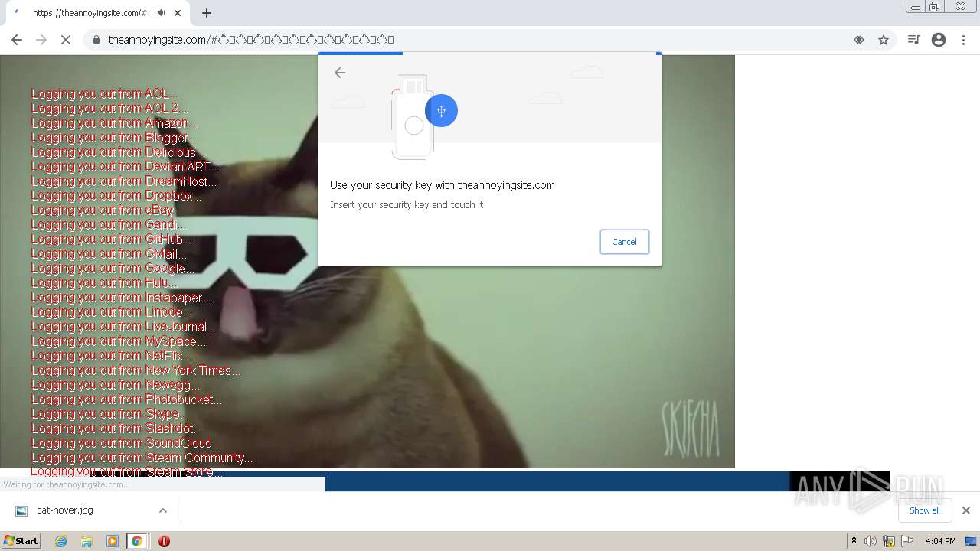The image size is (980, 551).
Task: Click Action Center flag tray icon
Action: [x=907, y=541]
